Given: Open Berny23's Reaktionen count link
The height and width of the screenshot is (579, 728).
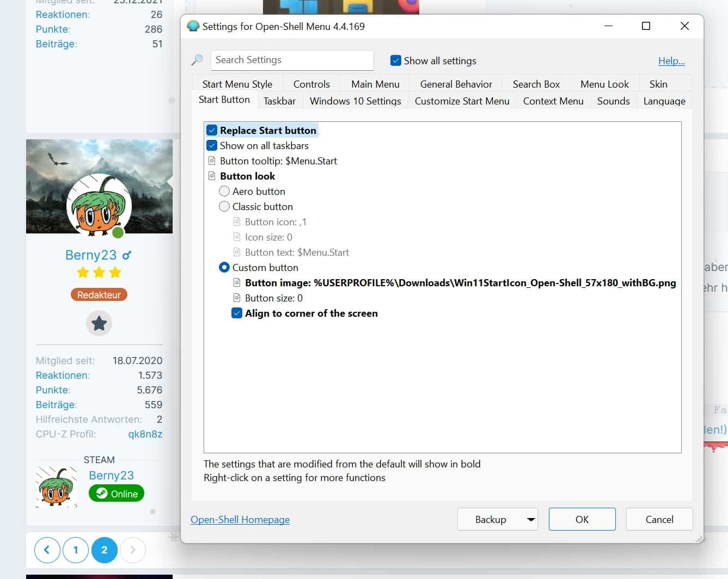Looking at the screenshot, I should coord(63,375).
